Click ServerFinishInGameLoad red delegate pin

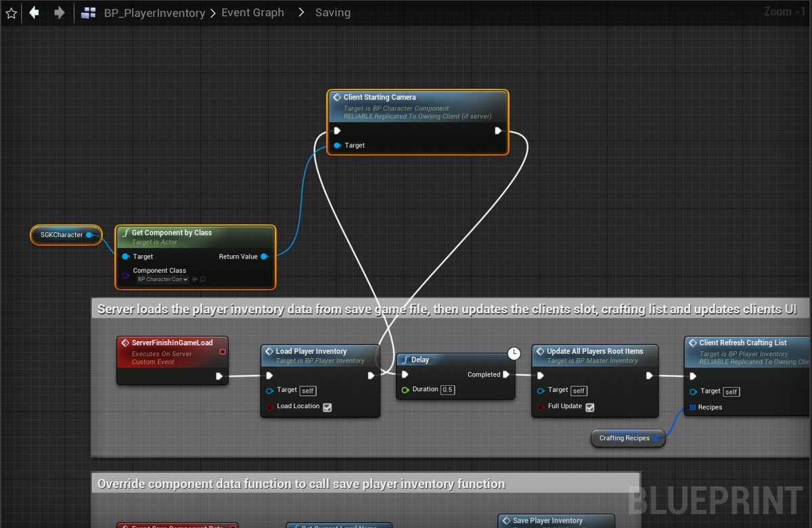pos(223,352)
